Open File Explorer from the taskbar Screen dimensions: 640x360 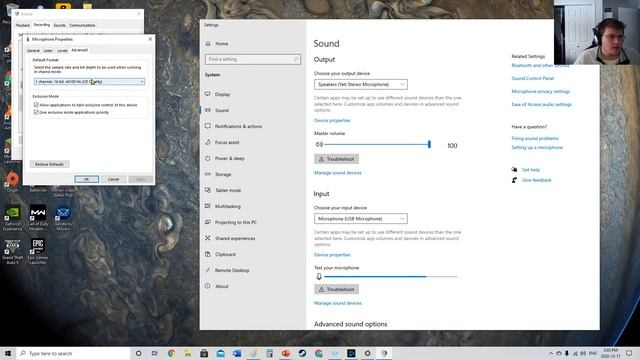187,353
